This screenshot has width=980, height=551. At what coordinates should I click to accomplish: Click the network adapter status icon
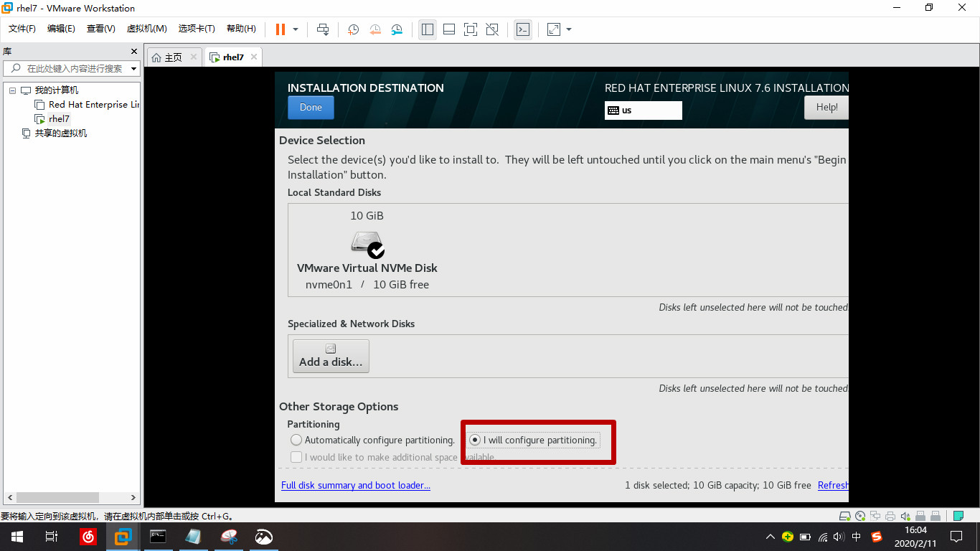tap(875, 516)
